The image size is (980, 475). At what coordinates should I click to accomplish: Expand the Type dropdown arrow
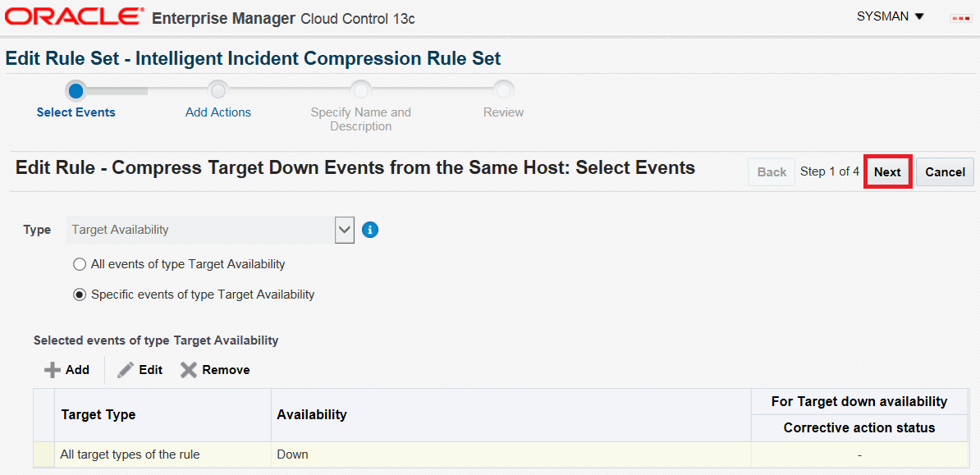(345, 230)
